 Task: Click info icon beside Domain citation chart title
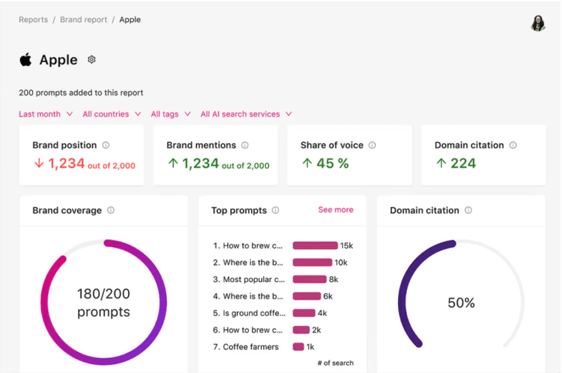pos(468,210)
